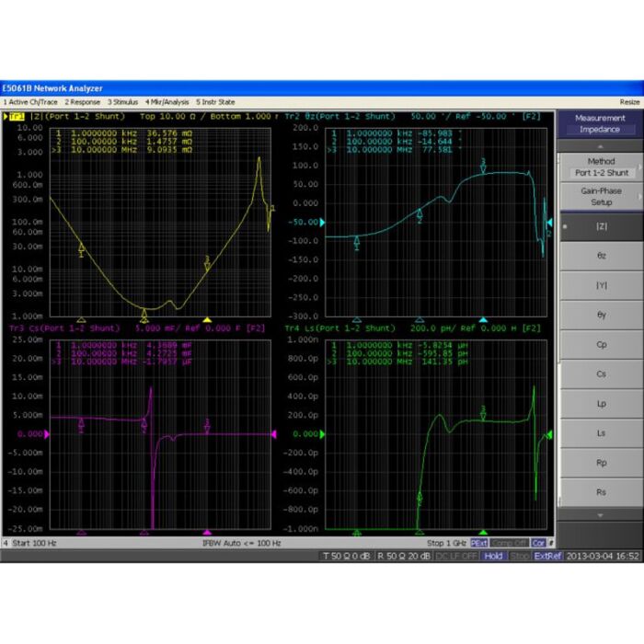644x644 pixels.
Task: Click the 141.35 pH marker 3 readout
Action: pos(444,362)
